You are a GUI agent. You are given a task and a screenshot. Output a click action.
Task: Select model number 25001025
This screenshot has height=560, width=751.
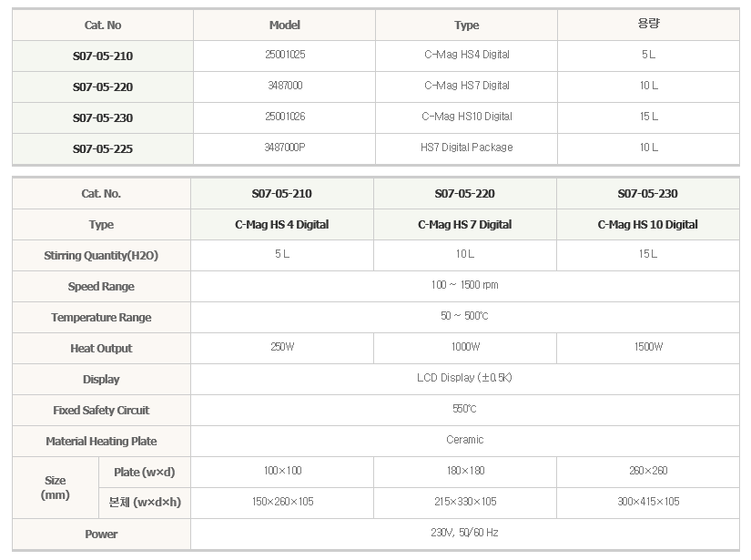click(x=284, y=55)
